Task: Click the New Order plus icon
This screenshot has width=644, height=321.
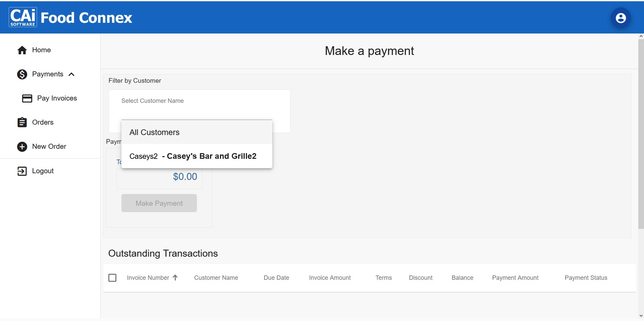Action: point(22,147)
